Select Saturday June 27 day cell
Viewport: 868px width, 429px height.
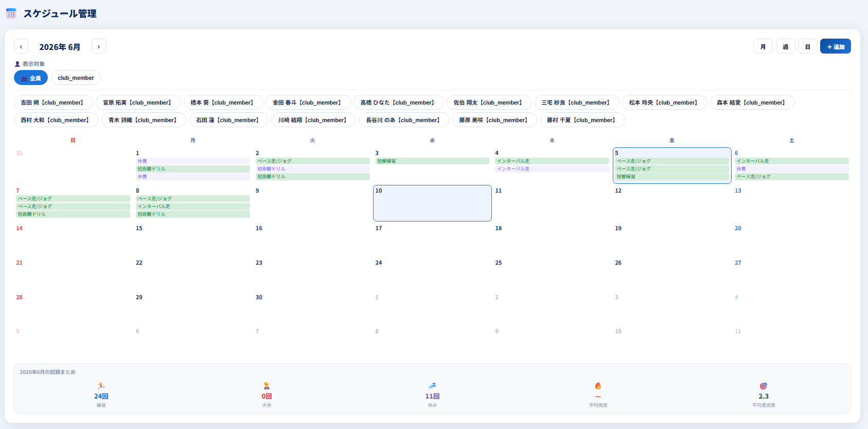point(792,274)
